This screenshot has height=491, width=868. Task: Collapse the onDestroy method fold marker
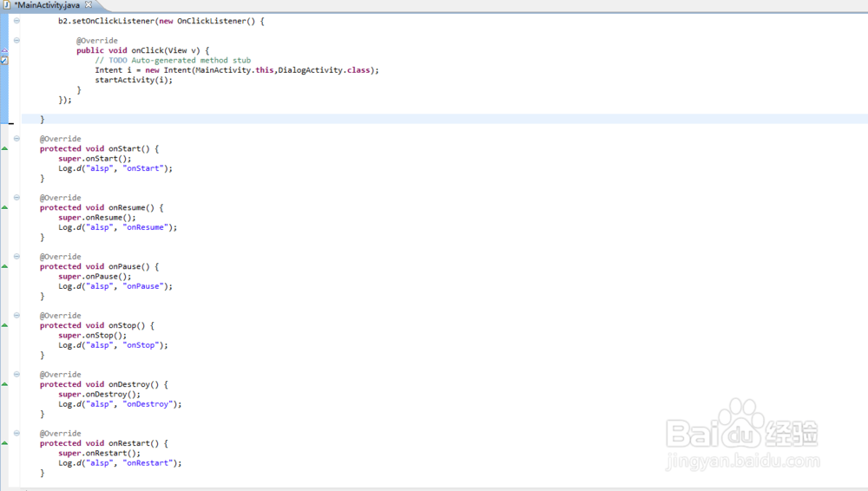(x=16, y=374)
